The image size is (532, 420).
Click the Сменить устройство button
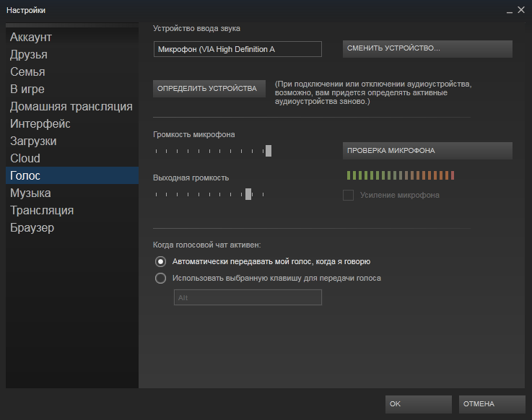tap(427, 48)
